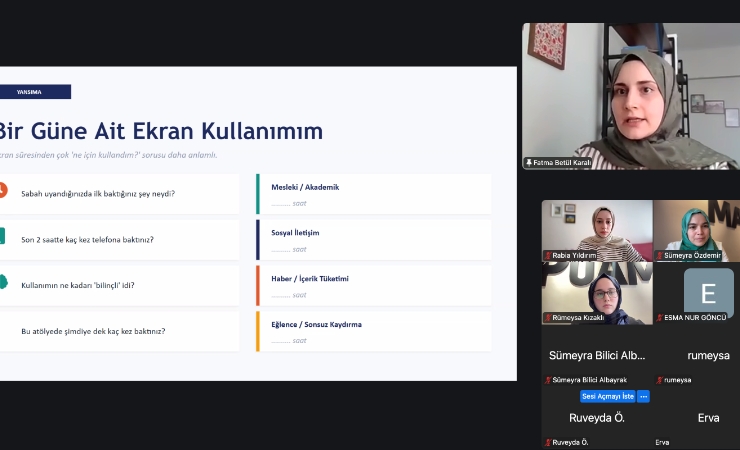Viewport: 740px width, 450px height.
Task: Click the yellow bar on 'Eğlence / Sonsuz Kaydırma'
Action: tap(258, 331)
